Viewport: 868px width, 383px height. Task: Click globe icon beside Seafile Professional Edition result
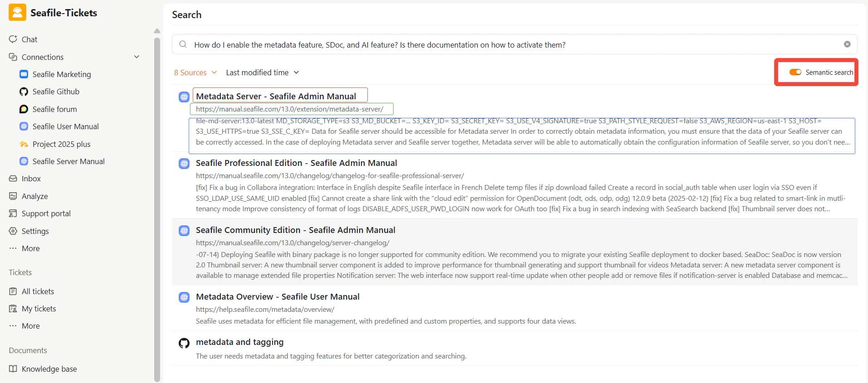click(184, 164)
